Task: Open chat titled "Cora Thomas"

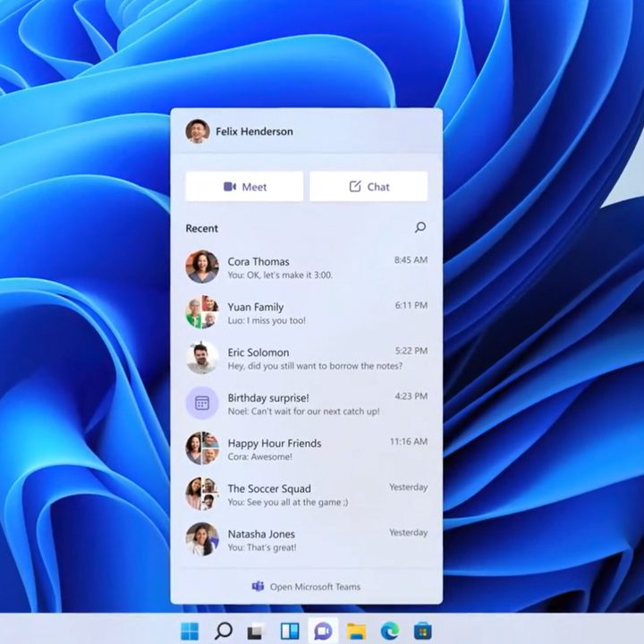Action: click(x=258, y=261)
